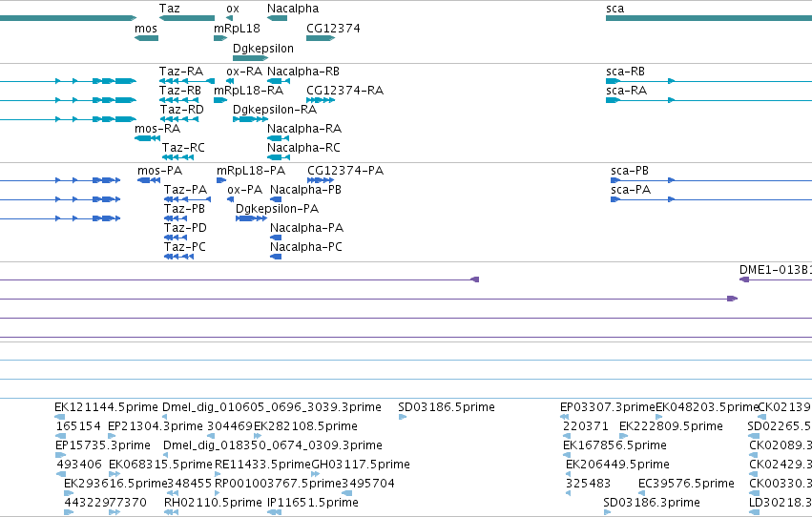Select EST label IP11651.5prime

click(x=313, y=503)
